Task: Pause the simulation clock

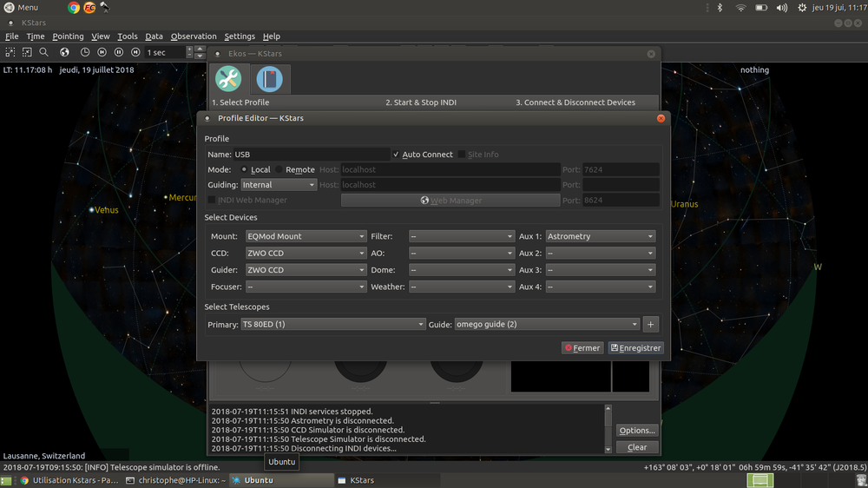Action: (x=118, y=52)
